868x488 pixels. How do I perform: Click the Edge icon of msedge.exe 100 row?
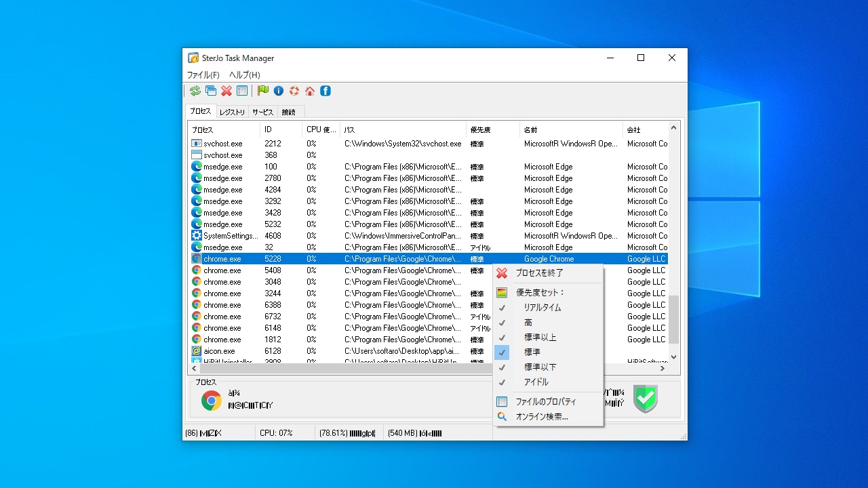click(x=197, y=167)
